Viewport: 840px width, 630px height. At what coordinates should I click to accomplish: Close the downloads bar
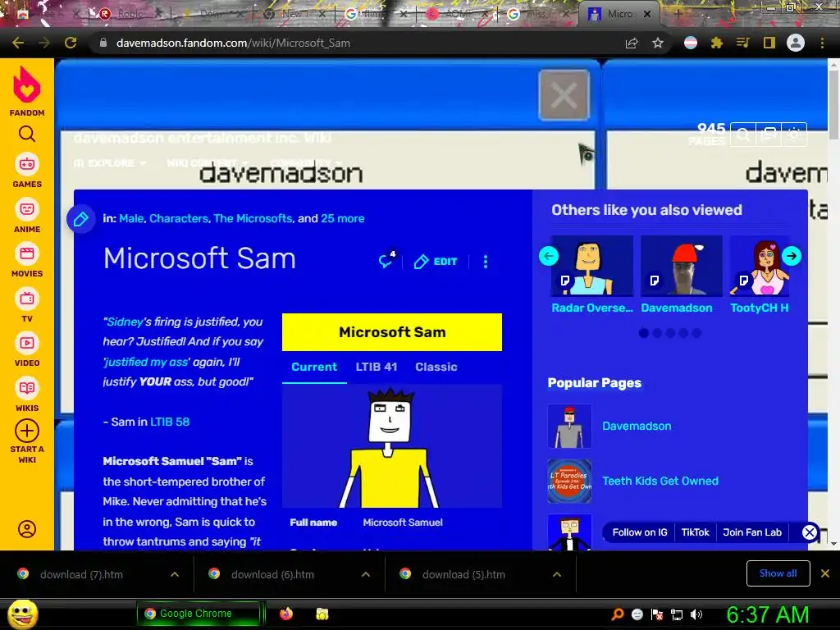(x=825, y=573)
